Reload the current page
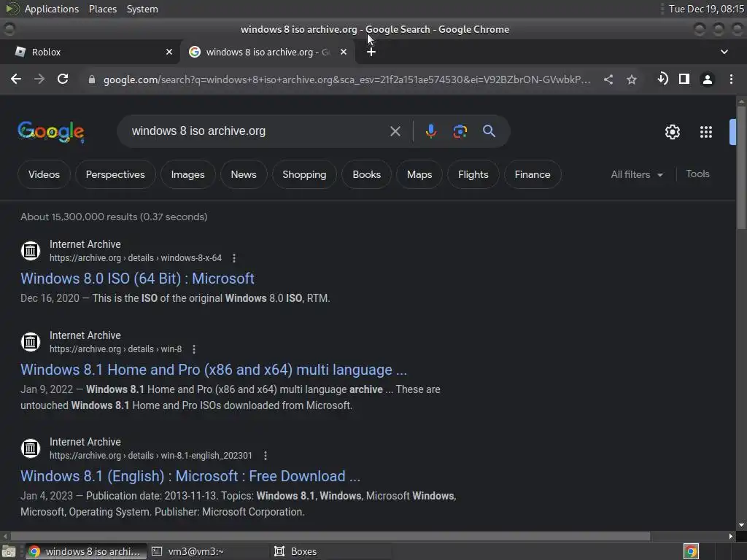Viewport: 747px width, 560px height. (63, 79)
